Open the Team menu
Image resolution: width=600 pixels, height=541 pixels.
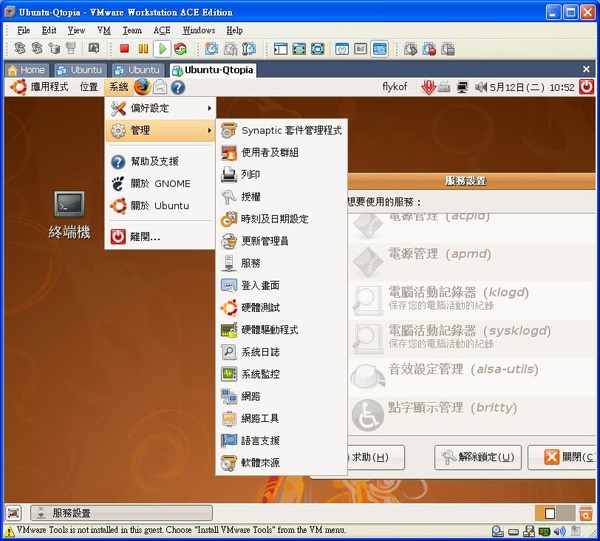pyautogui.click(x=132, y=30)
